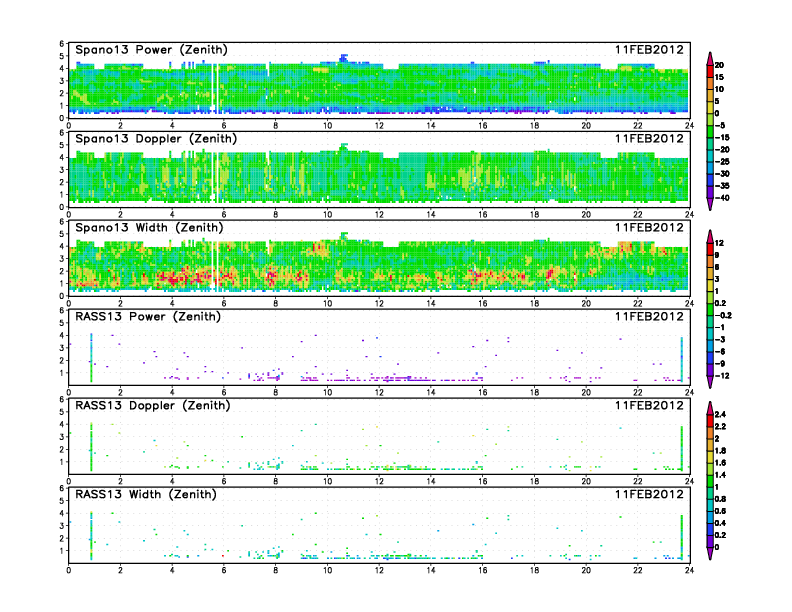Viewport: 792px width, 612px height.
Task: Select the 11FEB2012 date in RASS13 Width panel
Action: coord(649,494)
